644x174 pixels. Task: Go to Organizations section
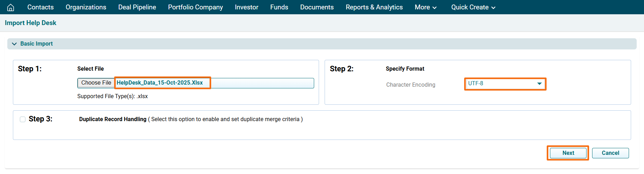pos(86,7)
